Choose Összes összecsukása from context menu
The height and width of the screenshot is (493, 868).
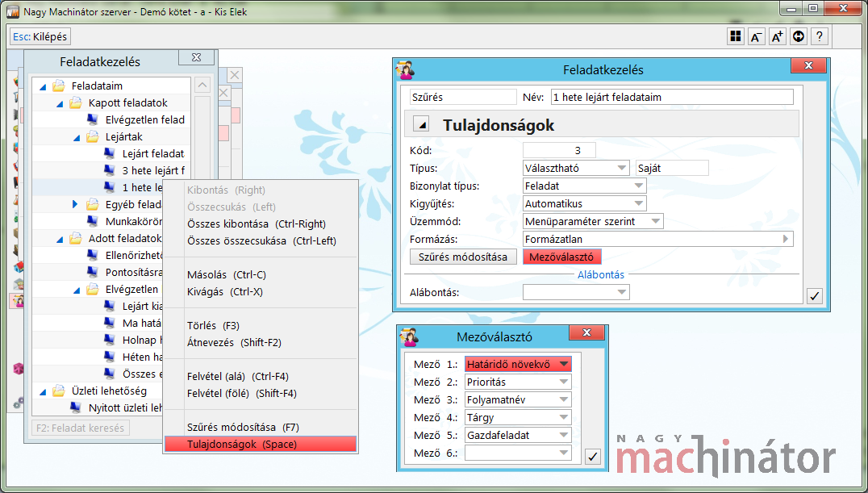point(261,241)
